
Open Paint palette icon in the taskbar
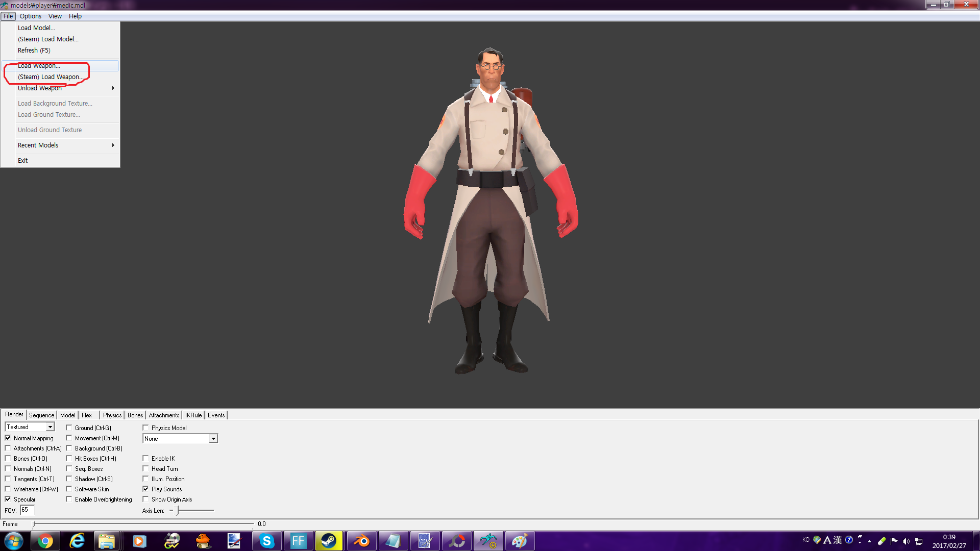point(520,541)
